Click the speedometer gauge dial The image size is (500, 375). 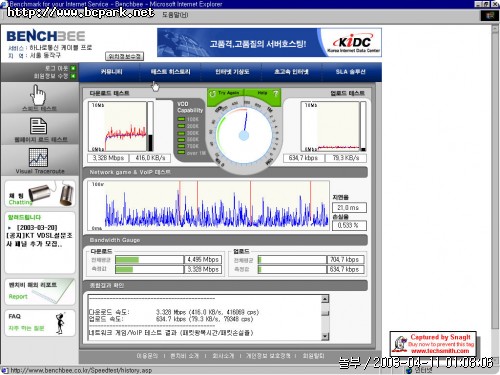click(244, 136)
